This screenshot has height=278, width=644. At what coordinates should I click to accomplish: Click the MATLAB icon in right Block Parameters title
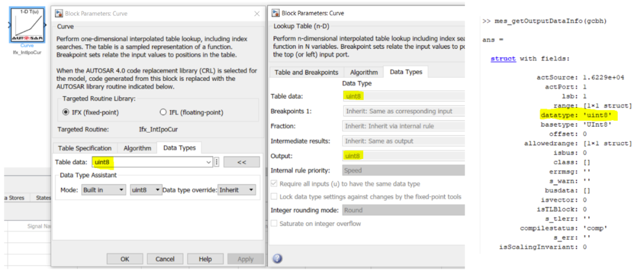[x=275, y=13]
